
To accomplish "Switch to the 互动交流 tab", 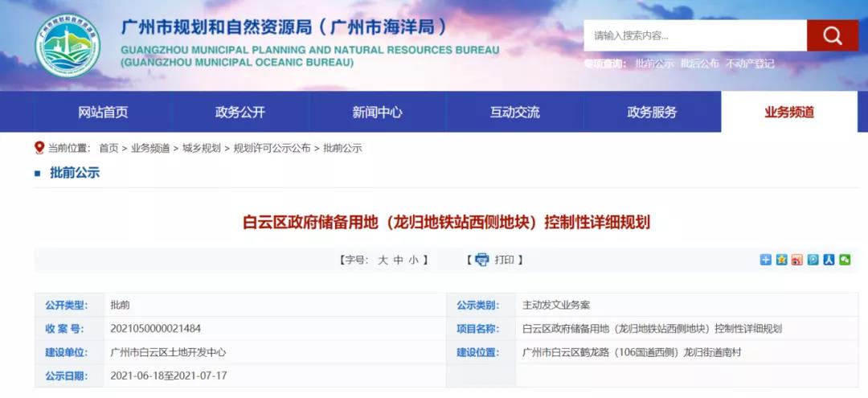I will tap(515, 113).
